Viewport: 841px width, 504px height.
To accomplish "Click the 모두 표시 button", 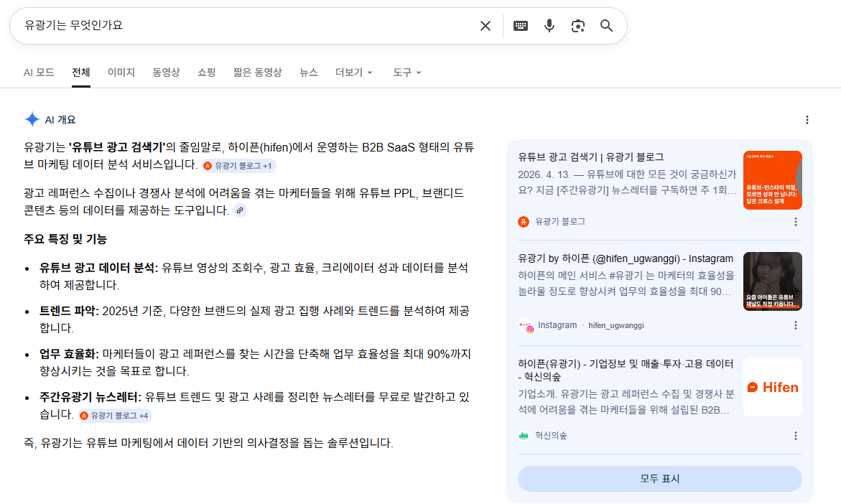I will pyautogui.click(x=659, y=478).
